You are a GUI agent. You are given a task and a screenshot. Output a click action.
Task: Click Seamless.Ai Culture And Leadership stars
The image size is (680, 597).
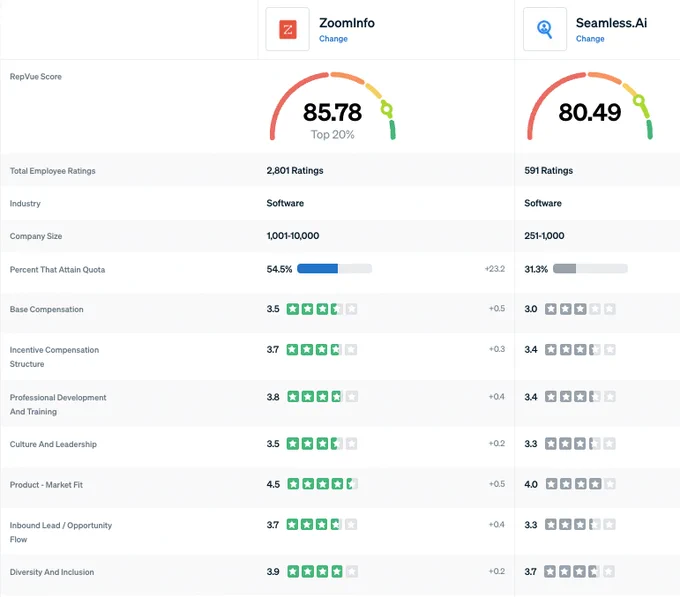click(580, 444)
